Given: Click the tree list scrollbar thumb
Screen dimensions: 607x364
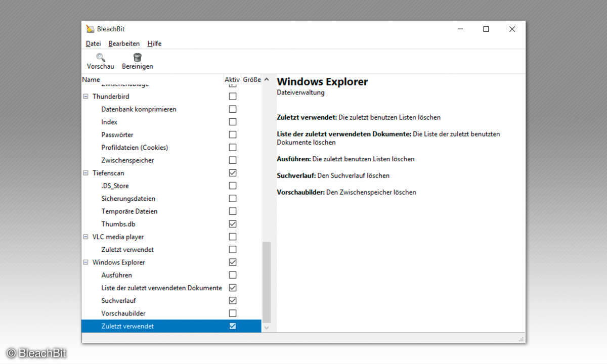Looking at the screenshot, I should point(267,282).
